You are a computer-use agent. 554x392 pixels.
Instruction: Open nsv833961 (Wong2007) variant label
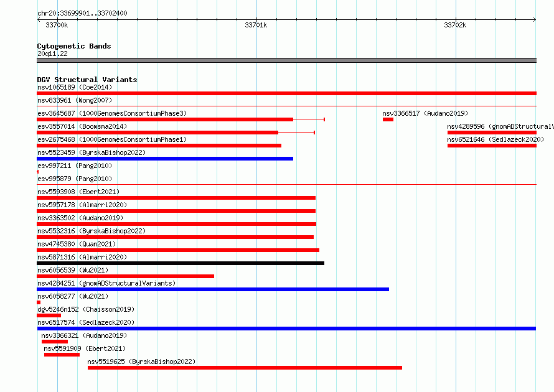[x=75, y=100]
